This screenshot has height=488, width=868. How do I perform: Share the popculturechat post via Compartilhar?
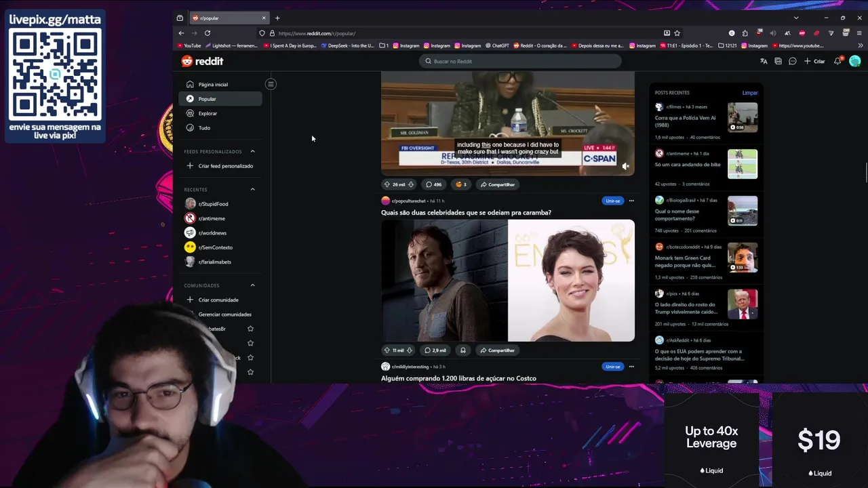(x=497, y=350)
